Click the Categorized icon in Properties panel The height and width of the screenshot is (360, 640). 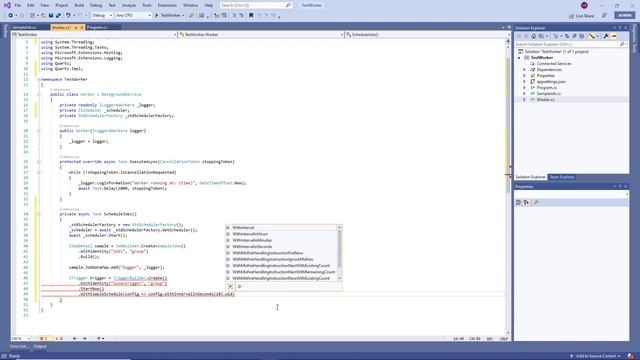tap(518, 202)
